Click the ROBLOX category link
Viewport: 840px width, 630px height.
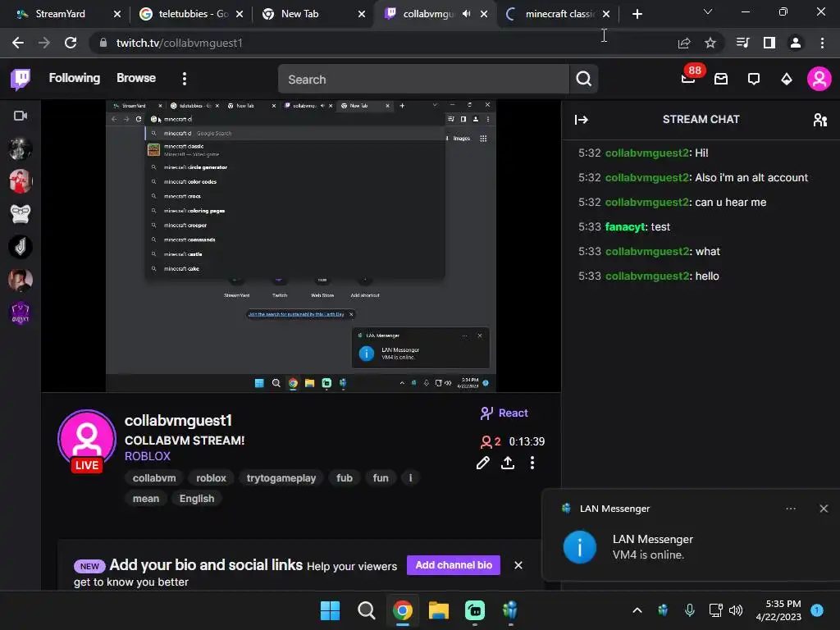coord(148,456)
